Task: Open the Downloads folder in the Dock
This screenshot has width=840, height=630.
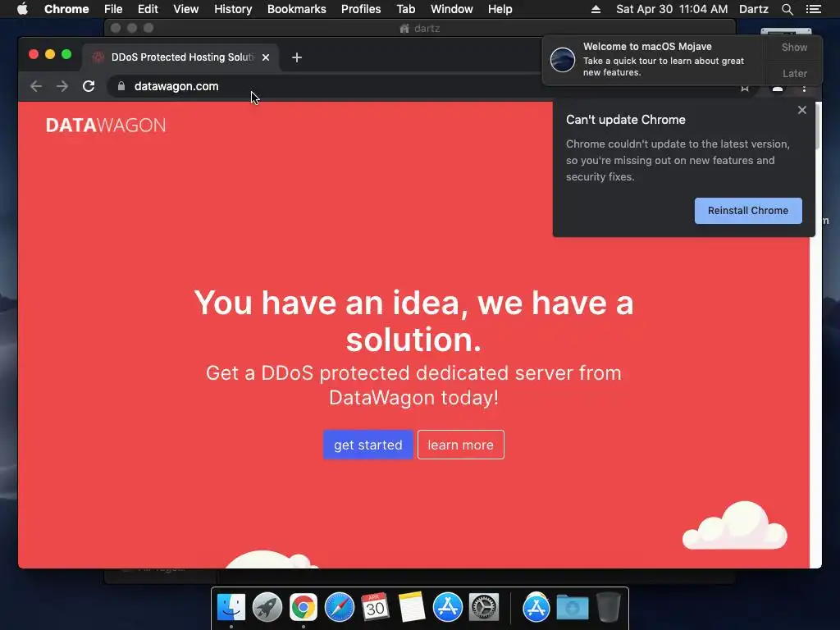Action: 572,608
